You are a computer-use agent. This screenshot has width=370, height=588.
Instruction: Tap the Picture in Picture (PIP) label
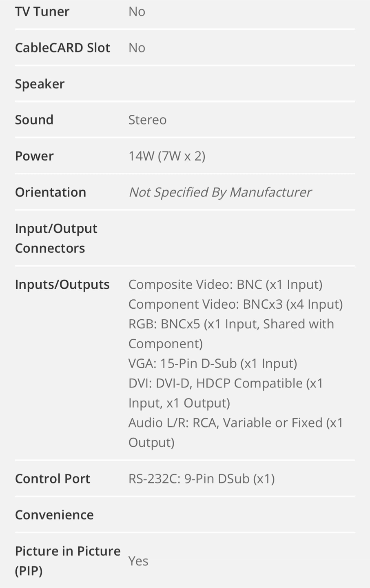coord(68,561)
